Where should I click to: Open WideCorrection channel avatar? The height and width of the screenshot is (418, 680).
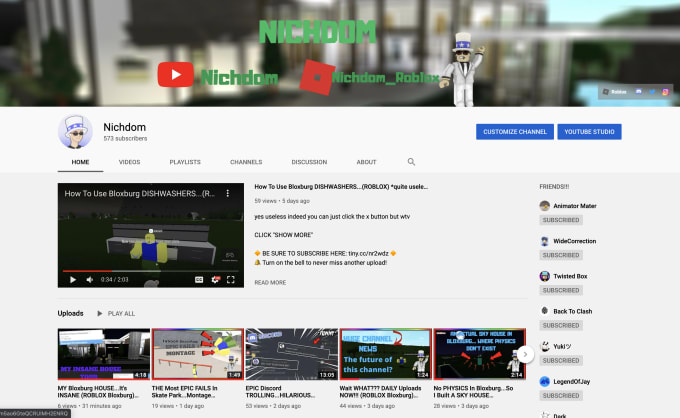pos(545,241)
